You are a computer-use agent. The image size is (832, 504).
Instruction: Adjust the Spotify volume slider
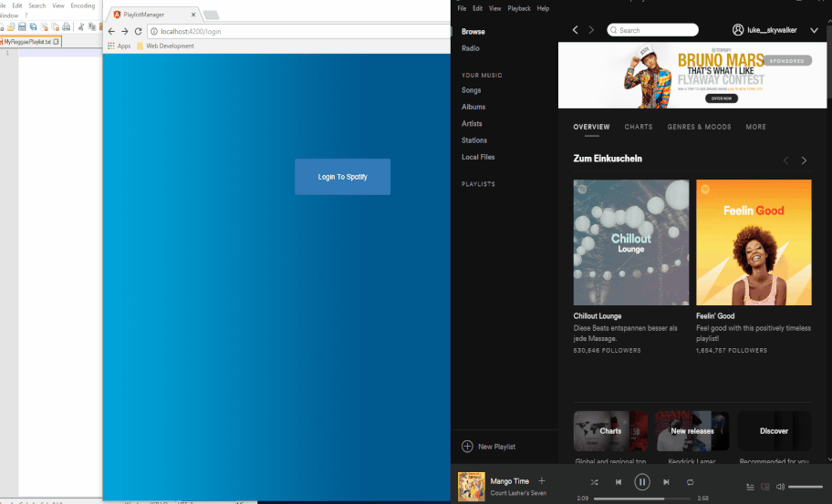click(x=805, y=487)
